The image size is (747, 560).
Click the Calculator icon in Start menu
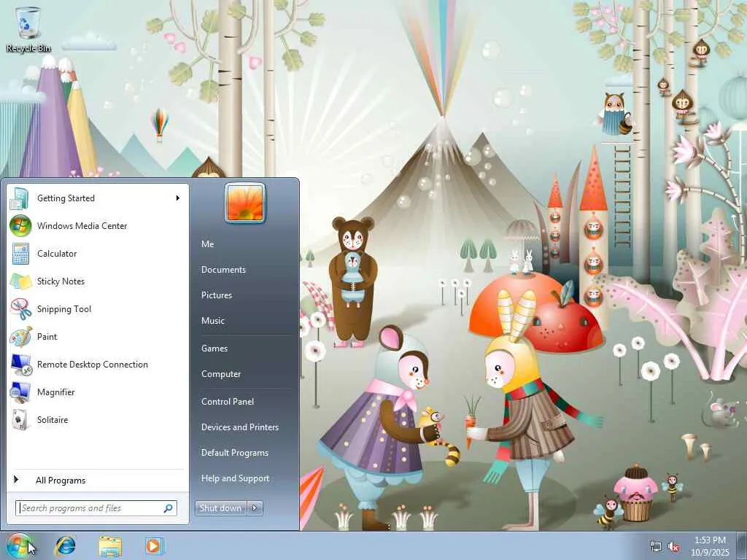(20, 253)
